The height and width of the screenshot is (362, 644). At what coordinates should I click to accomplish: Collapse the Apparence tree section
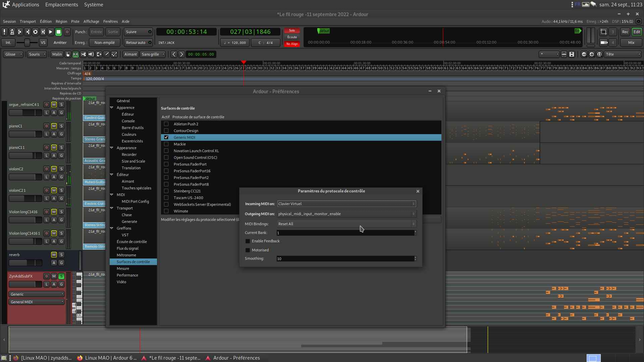(x=112, y=108)
